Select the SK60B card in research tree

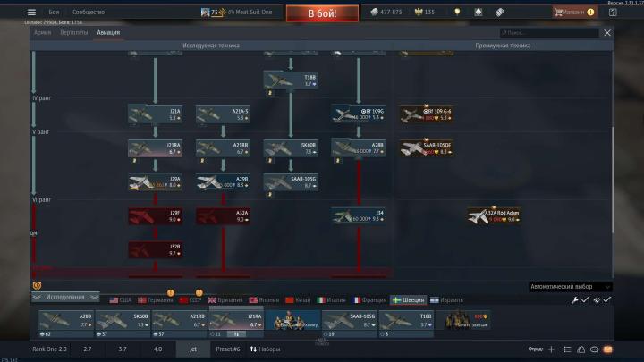click(x=291, y=148)
